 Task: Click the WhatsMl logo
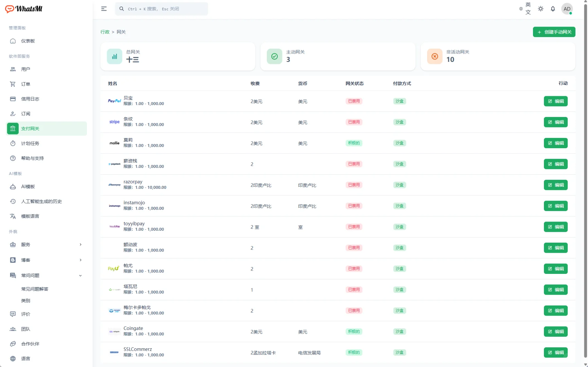click(24, 9)
